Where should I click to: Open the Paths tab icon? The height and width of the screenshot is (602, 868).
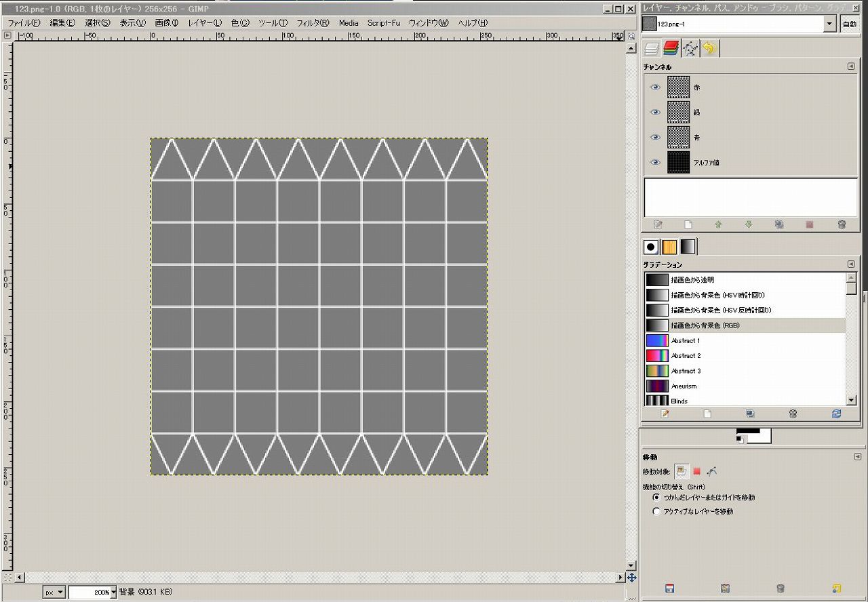690,48
